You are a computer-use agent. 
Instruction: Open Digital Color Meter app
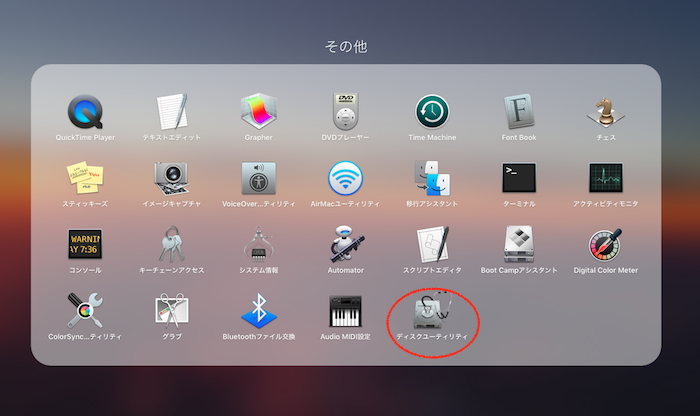tap(606, 245)
